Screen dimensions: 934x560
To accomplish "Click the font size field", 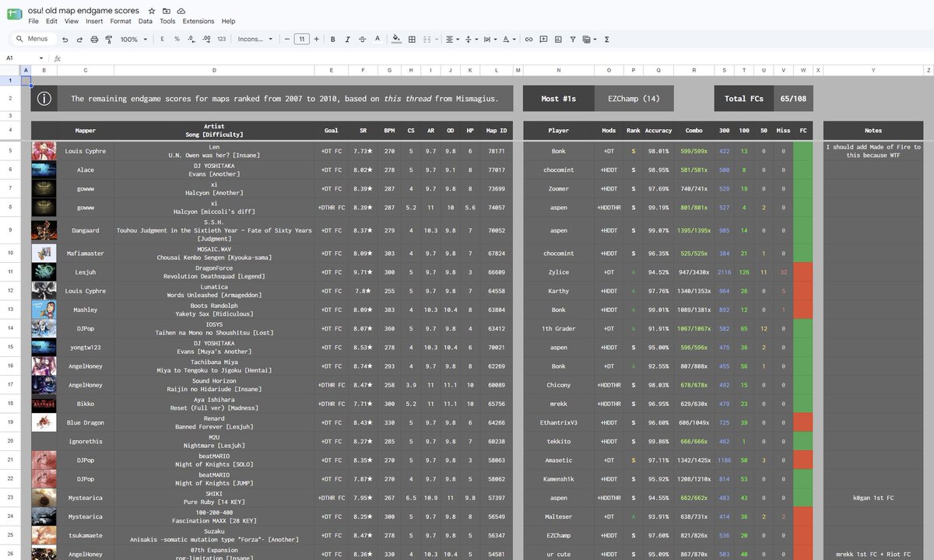I will 302,39.
